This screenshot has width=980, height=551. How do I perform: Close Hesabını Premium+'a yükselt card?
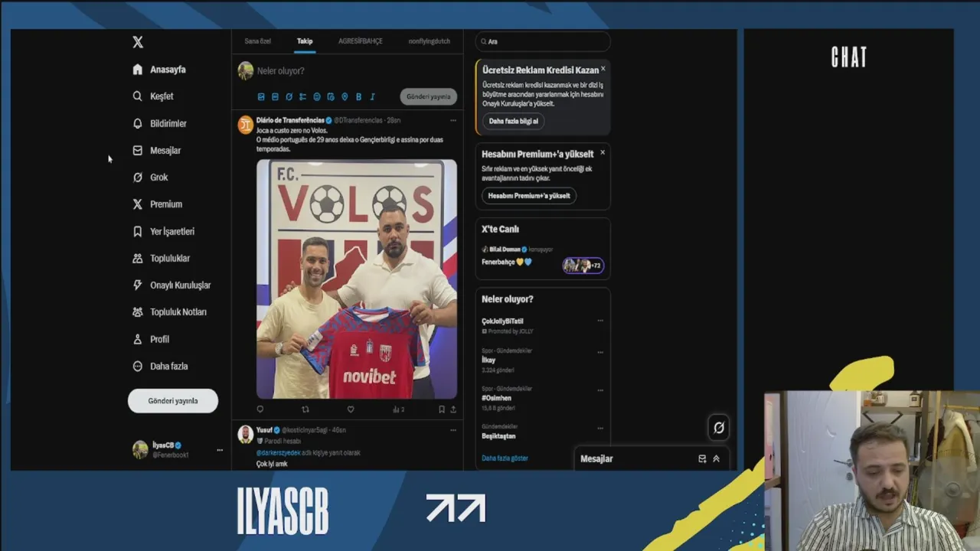point(603,152)
